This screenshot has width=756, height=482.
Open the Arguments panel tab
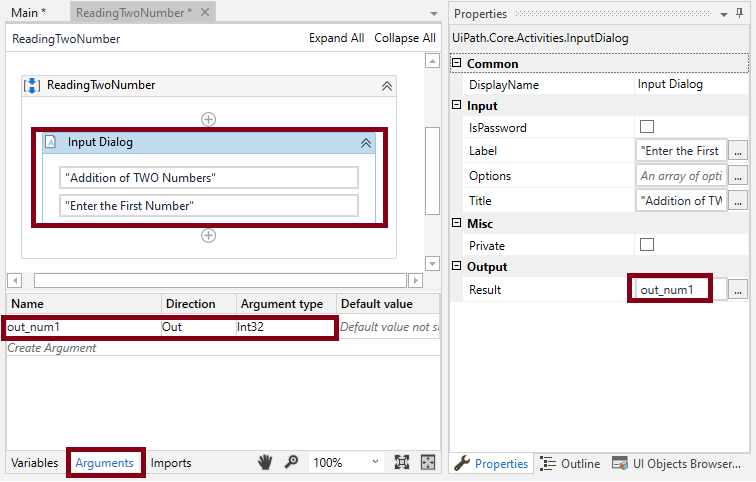pyautogui.click(x=104, y=463)
